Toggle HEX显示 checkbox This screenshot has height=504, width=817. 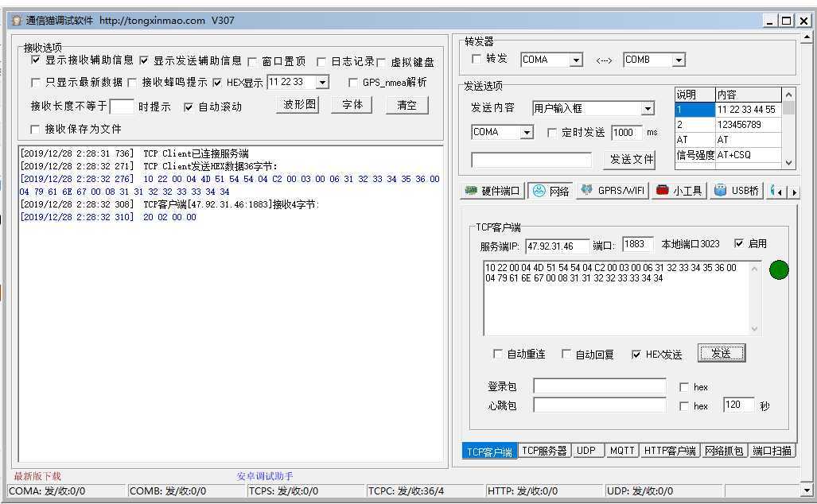[217, 82]
